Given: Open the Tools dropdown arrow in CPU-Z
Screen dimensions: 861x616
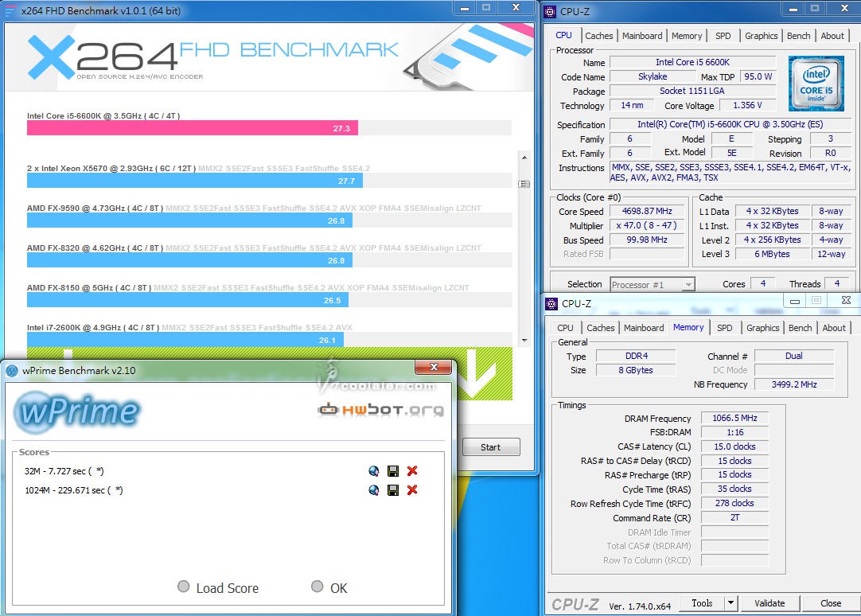Looking at the screenshot, I should coord(730,602).
